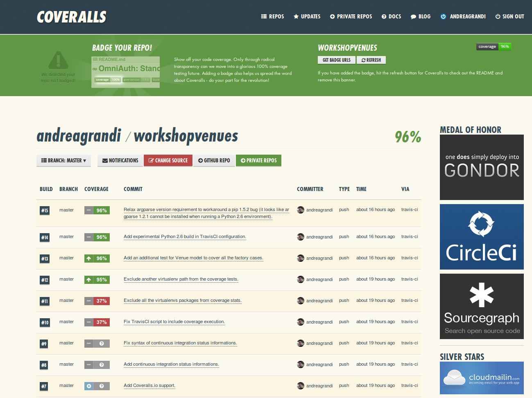Open build #9
532x398 pixels.
point(44,344)
